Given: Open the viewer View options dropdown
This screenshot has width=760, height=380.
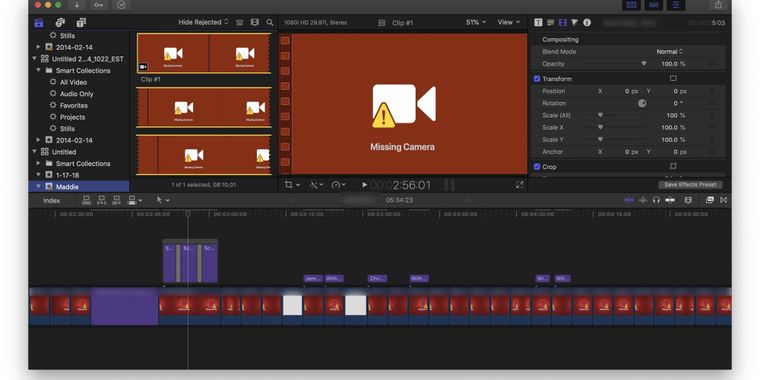Looking at the screenshot, I should 508,22.
